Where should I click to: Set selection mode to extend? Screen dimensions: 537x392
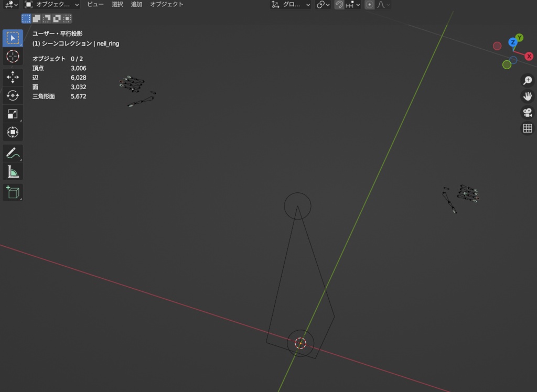pyautogui.click(x=36, y=18)
